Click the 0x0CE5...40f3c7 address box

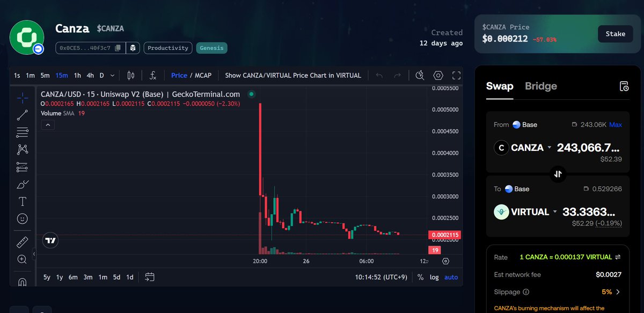[90, 48]
